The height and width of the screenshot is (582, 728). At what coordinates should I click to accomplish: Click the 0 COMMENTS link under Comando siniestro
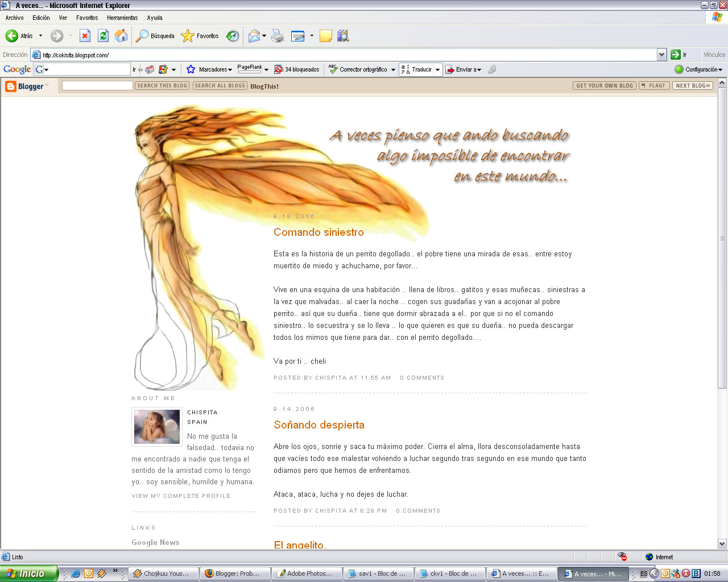[x=422, y=378]
